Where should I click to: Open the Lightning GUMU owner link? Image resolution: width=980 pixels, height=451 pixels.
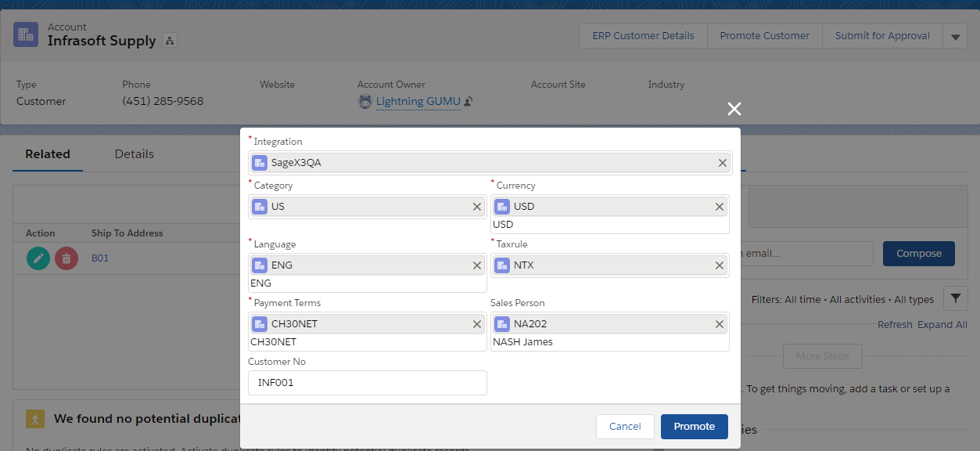418,101
